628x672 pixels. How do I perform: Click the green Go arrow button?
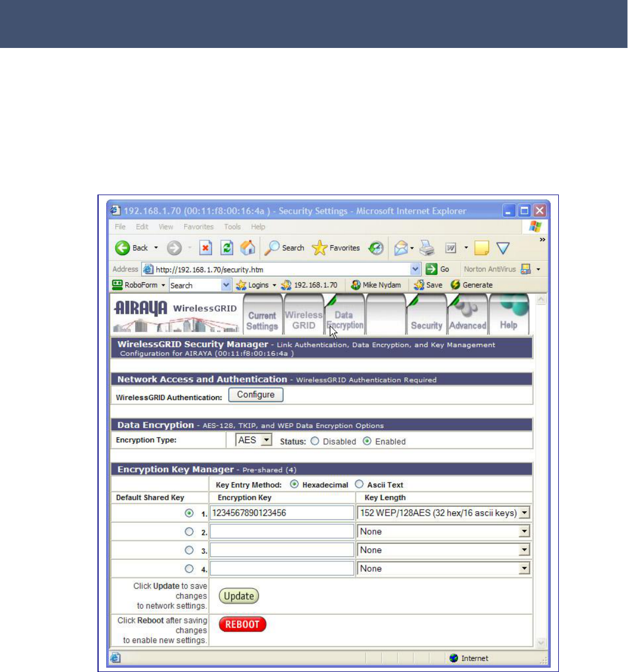pyautogui.click(x=432, y=269)
